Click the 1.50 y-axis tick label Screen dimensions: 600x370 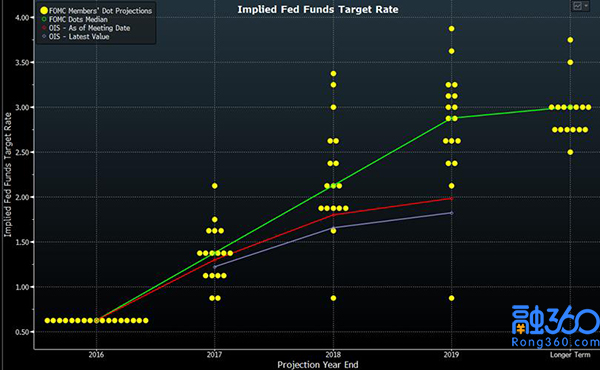(x=22, y=242)
